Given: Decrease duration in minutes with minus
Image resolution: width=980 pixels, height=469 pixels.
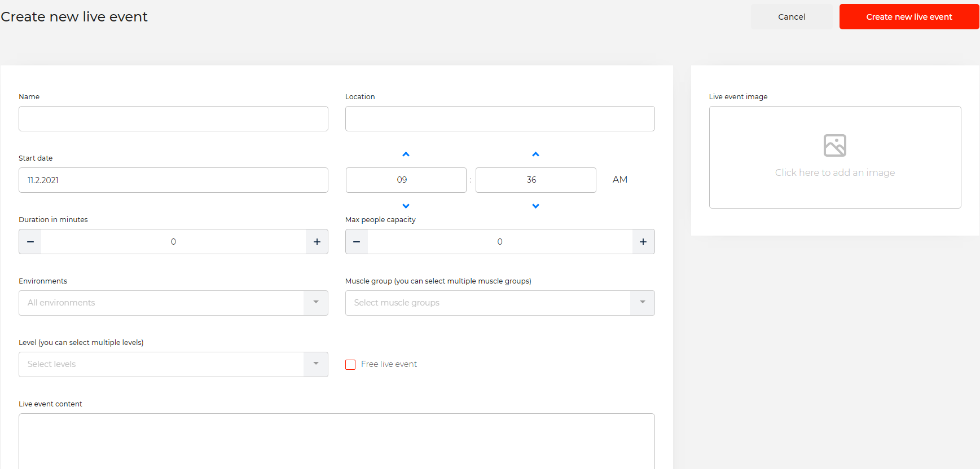Looking at the screenshot, I should pyautogui.click(x=30, y=242).
